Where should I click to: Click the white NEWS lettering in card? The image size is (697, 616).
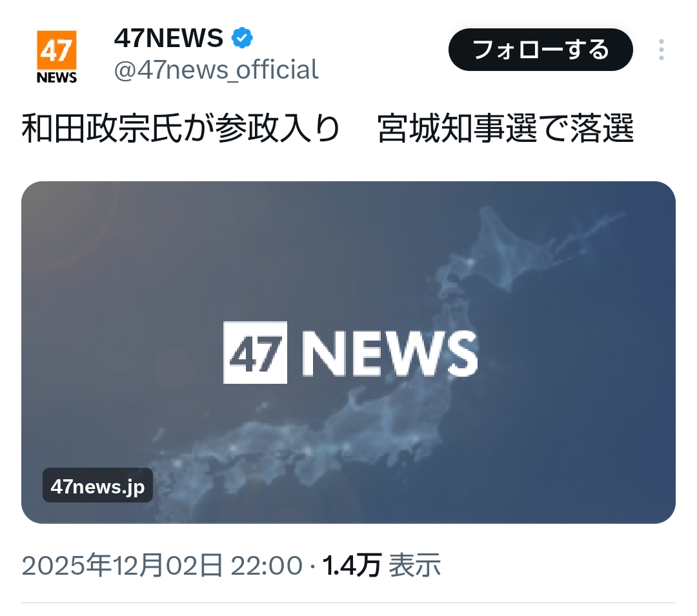(x=390, y=354)
